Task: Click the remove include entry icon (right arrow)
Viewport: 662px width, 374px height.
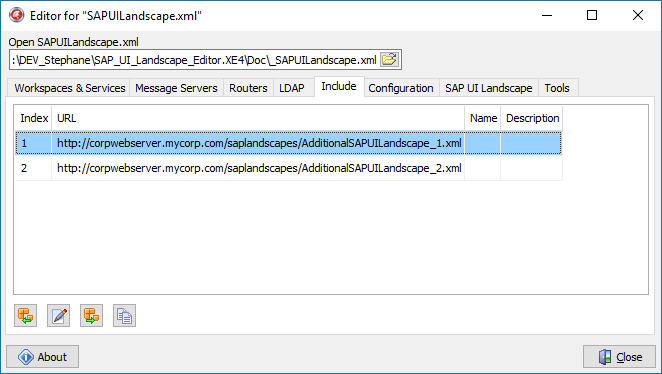Action: (x=91, y=315)
